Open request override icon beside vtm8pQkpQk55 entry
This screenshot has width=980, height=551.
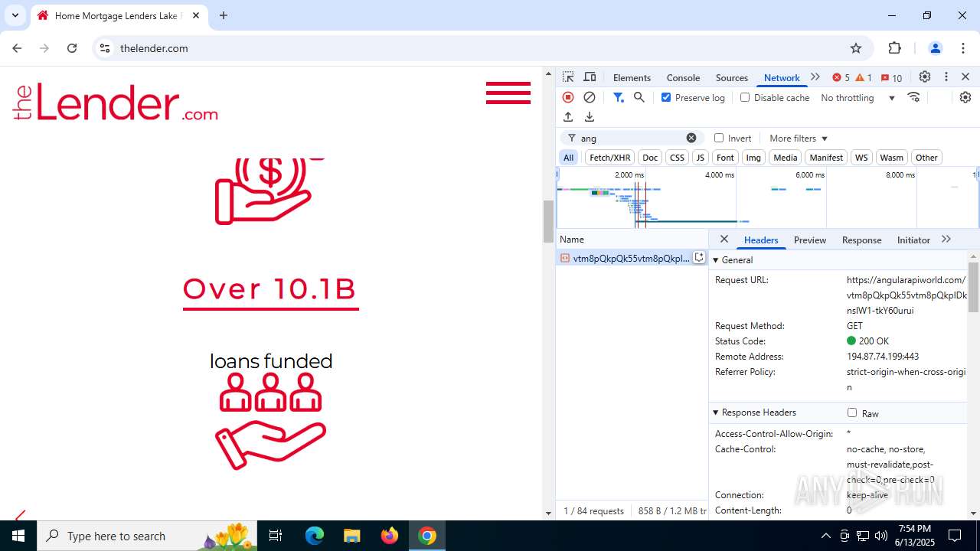point(699,258)
